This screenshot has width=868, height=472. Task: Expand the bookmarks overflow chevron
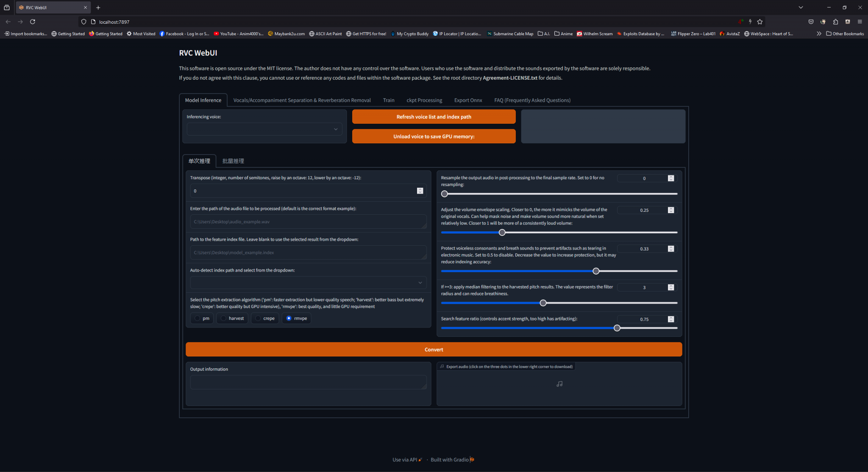coord(819,33)
